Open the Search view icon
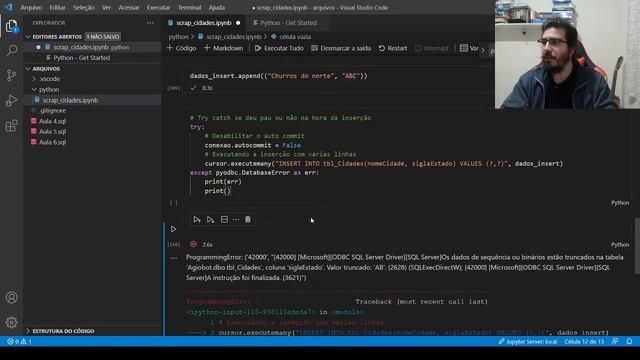 [11, 51]
